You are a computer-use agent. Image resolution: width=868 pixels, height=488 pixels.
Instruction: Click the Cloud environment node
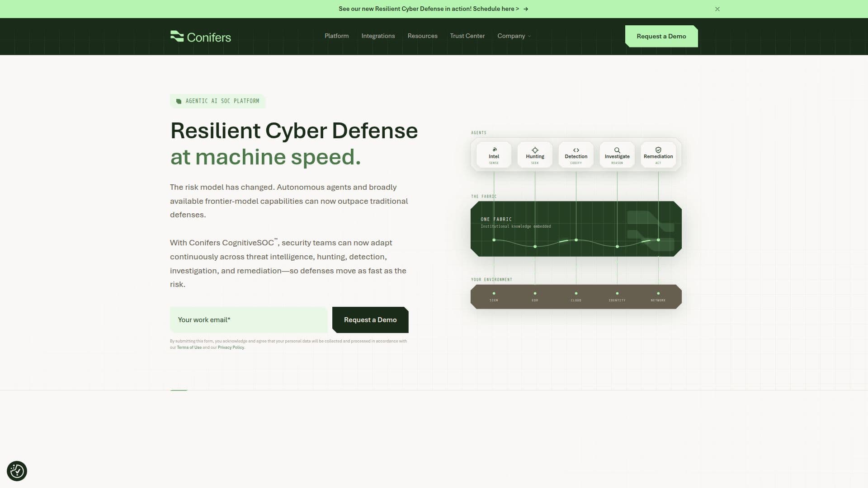click(576, 297)
